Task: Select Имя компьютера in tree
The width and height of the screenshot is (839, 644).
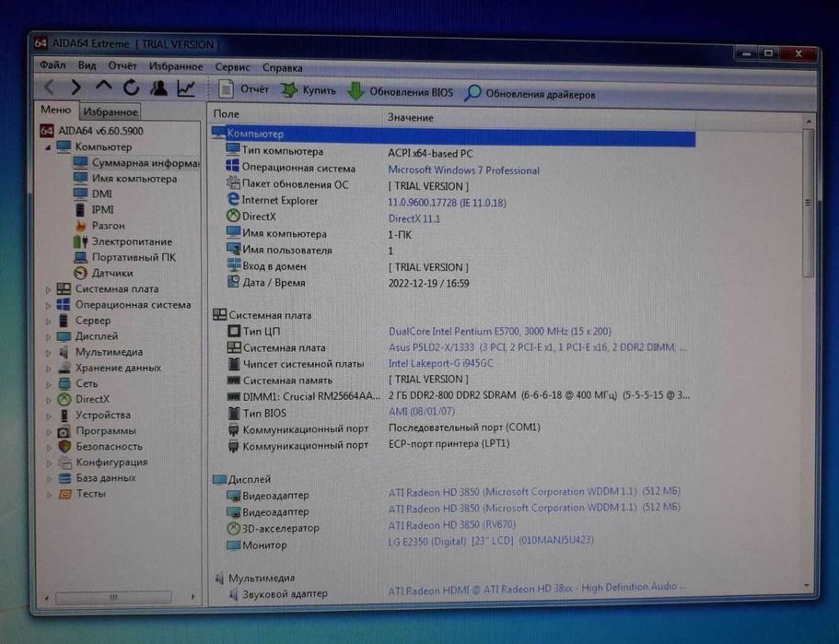Action: click(x=125, y=178)
